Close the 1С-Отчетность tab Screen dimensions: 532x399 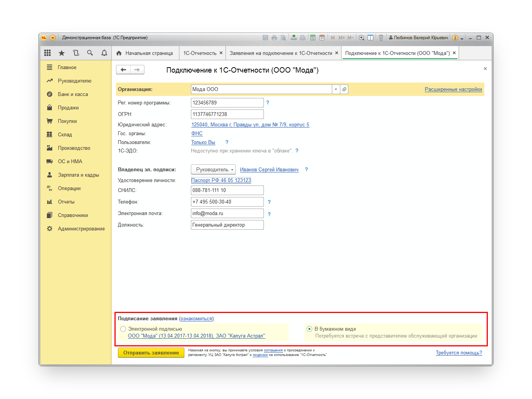tap(221, 53)
